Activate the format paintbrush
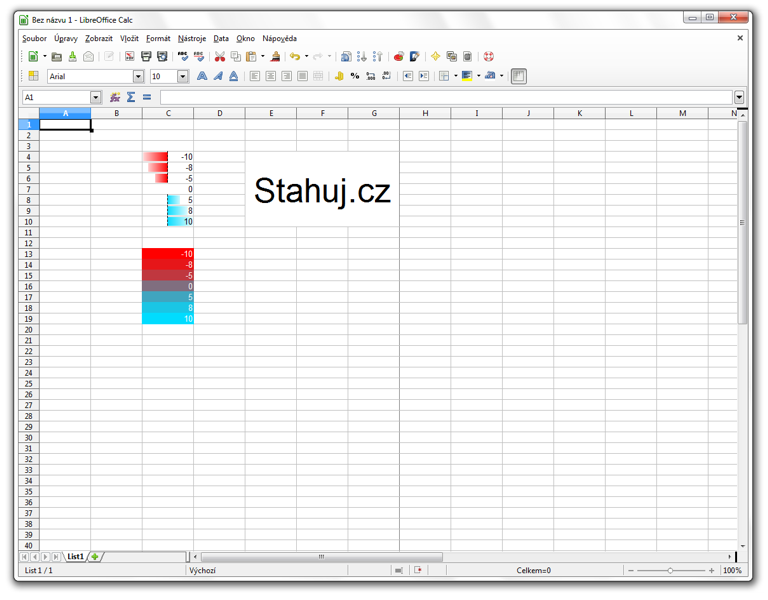The image size is (768, 600). pos(275,56)
